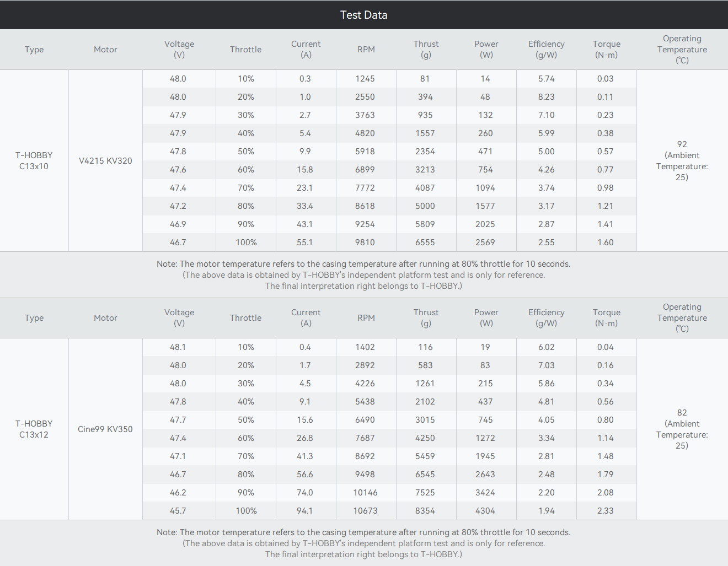Image resolution: width=728 pixels, height=566 pixels.
Task: Select the 8.23 efficiency cell
Action: point(546,97)
